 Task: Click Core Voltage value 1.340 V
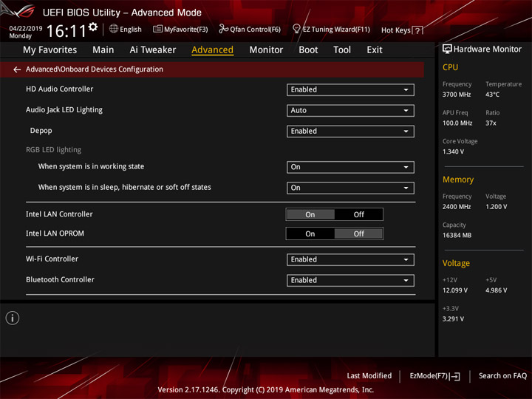453,151
